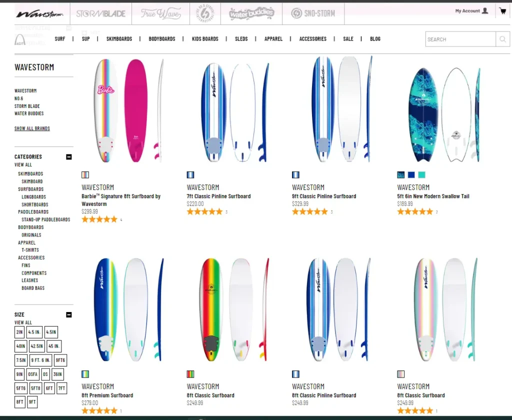Click the My Account person icon

pyautogui.click(x=484, y=11)
